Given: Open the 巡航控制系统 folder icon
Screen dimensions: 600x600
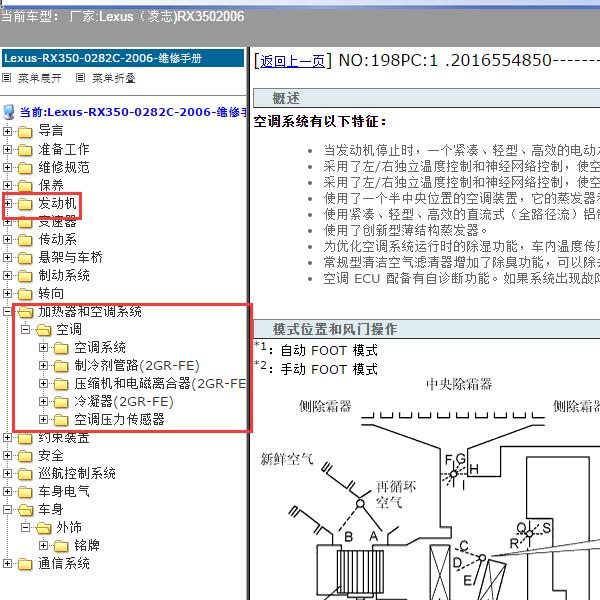Looking at the screenshot, I should (x=25, y=474).
